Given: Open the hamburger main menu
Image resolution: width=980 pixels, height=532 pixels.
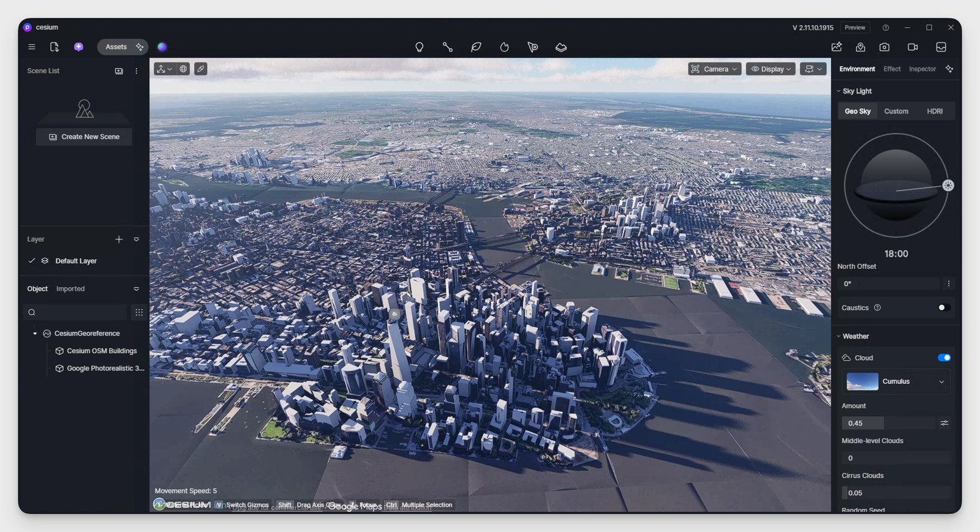Looking at the screenshot, I should [32, 47].
